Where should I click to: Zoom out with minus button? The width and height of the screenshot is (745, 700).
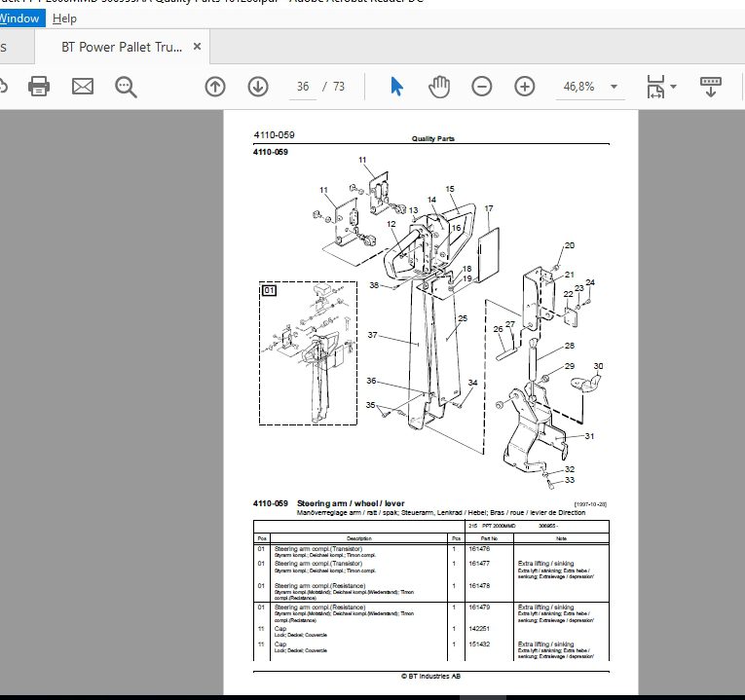click(x=482, y=87)
